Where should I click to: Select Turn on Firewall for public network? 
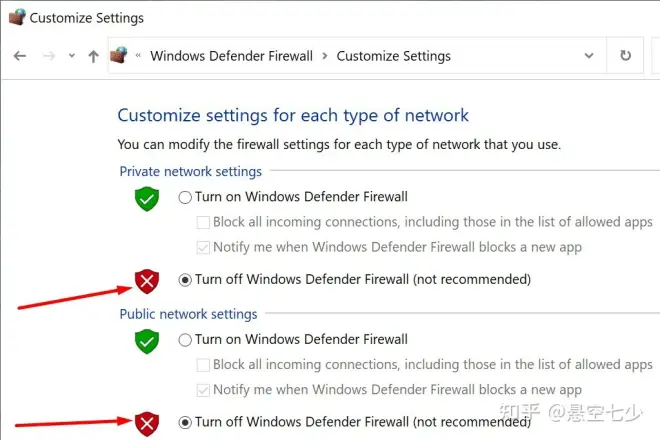click(x=185, y=340)
